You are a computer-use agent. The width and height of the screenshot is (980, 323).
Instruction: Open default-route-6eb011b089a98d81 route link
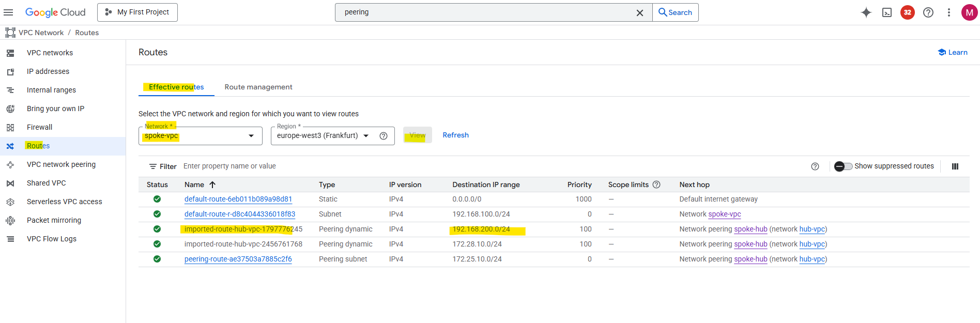238,199
